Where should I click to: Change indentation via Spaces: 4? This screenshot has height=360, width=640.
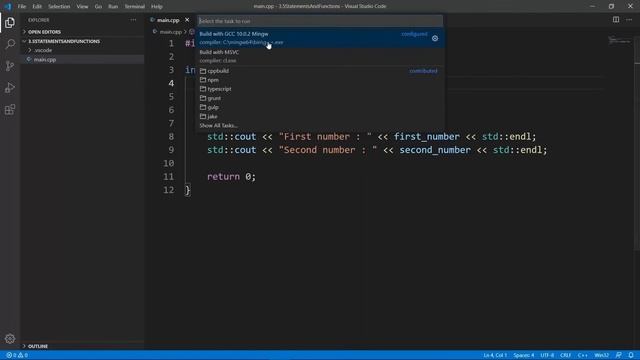tap(524, 355)
